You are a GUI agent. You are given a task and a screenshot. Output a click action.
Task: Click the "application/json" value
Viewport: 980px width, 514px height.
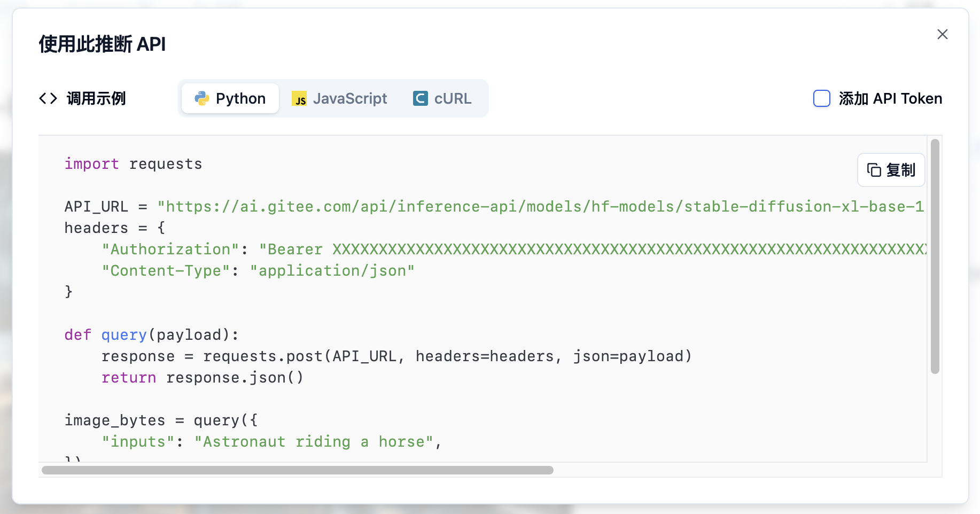pyautogui.click(x=332, y=271)
